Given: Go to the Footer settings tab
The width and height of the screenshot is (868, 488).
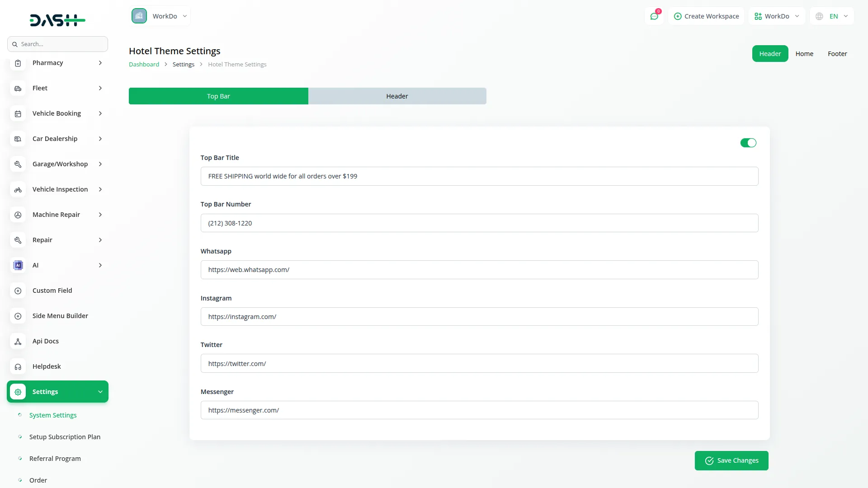Looking at the screenshot, I should coord(837,54).
